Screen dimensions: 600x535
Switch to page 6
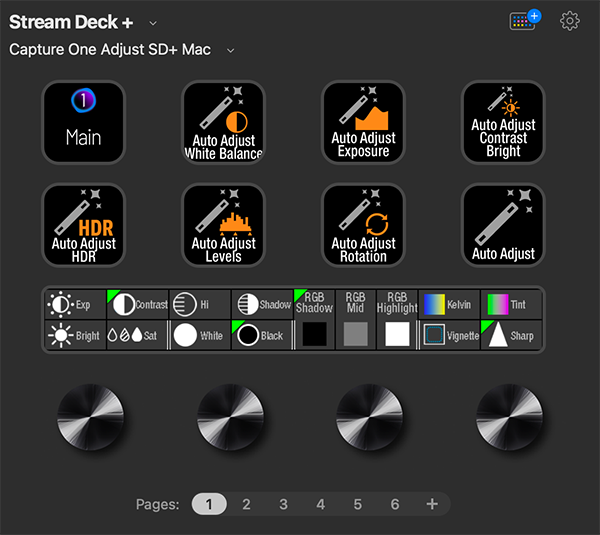pos(395,504)
